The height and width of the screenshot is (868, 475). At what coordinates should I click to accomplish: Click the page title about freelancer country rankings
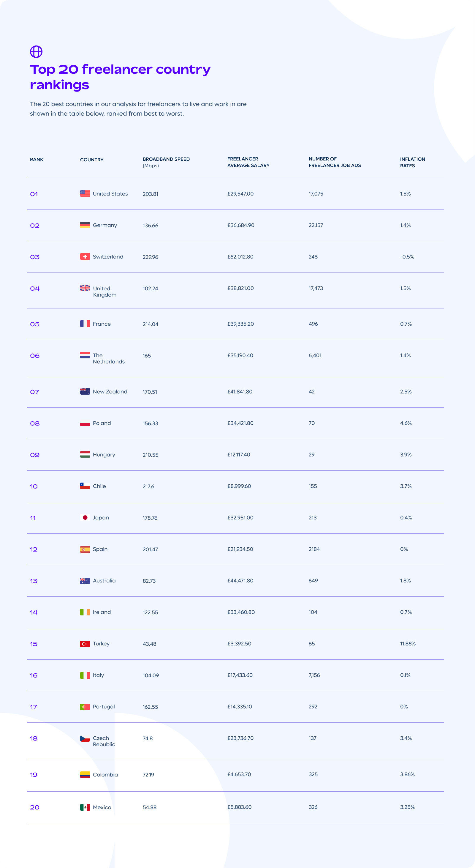pyautogui.click(x=120, y=77)
